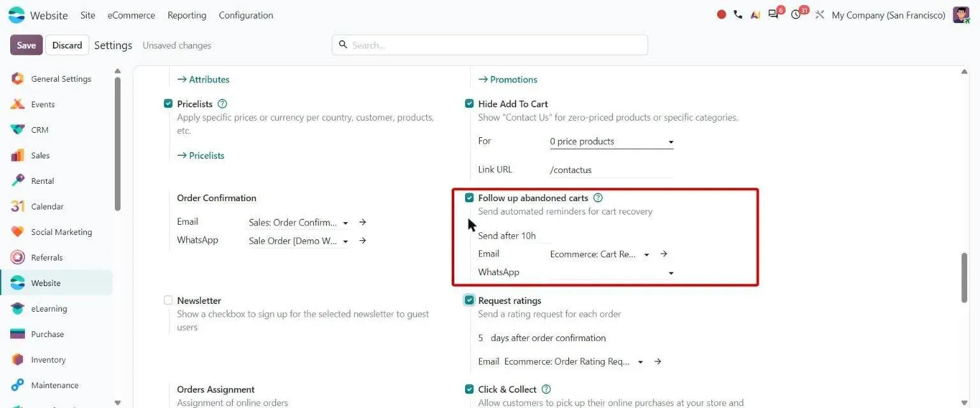The width and height of the screenshot is (980, 408).
Task: Open Order Rating Request template arrow
Action: click(x=658, y=361)
